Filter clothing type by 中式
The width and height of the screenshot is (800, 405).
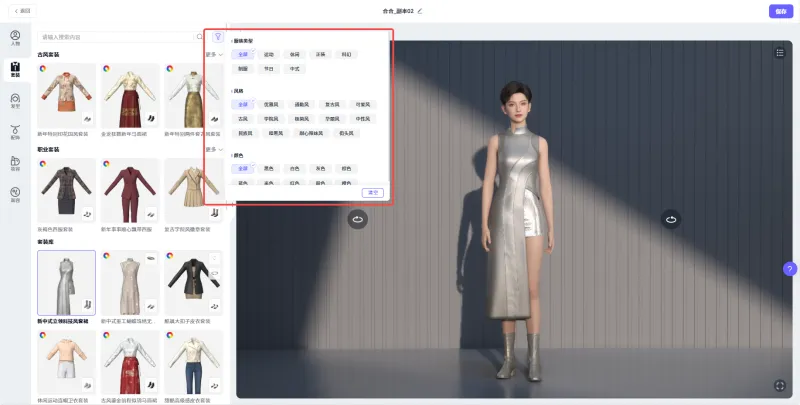pos(294,69)
